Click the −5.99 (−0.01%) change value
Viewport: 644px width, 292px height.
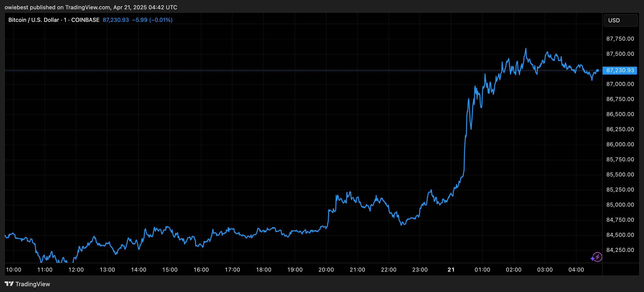pyautogui.click(x=152, y=20)
